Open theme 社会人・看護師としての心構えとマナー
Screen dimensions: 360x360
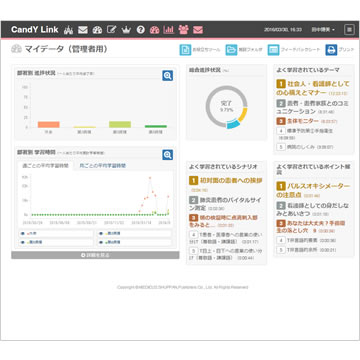(x=313, y=88)
